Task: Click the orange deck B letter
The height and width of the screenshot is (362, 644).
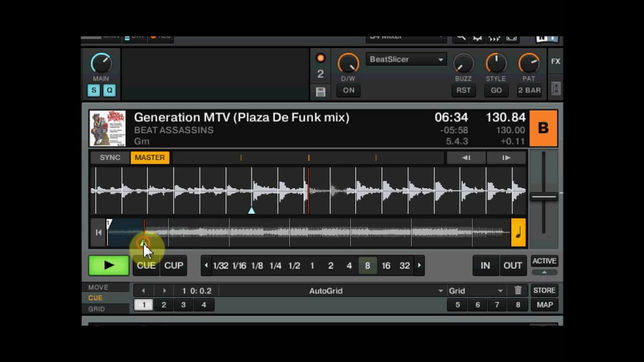Action: 543,128
